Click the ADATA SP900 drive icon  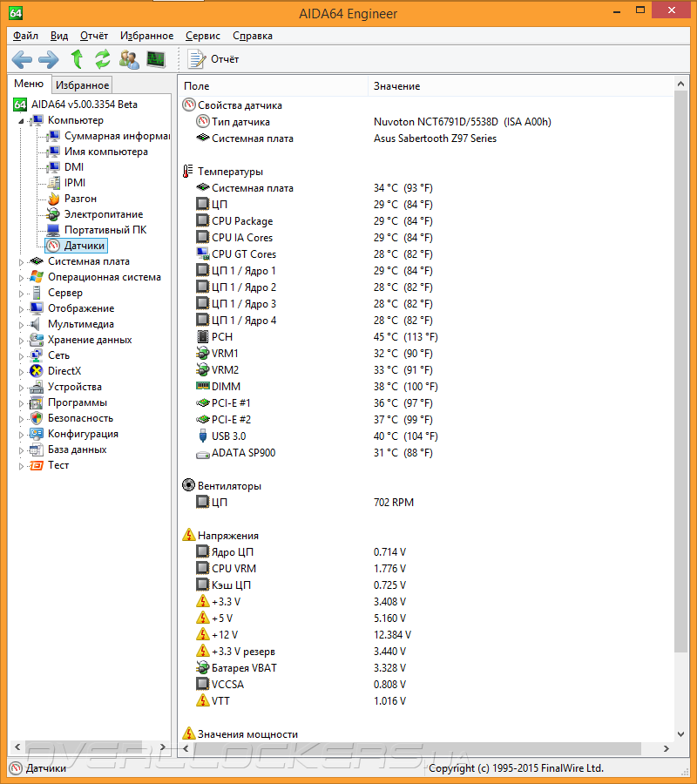(202, 454)
